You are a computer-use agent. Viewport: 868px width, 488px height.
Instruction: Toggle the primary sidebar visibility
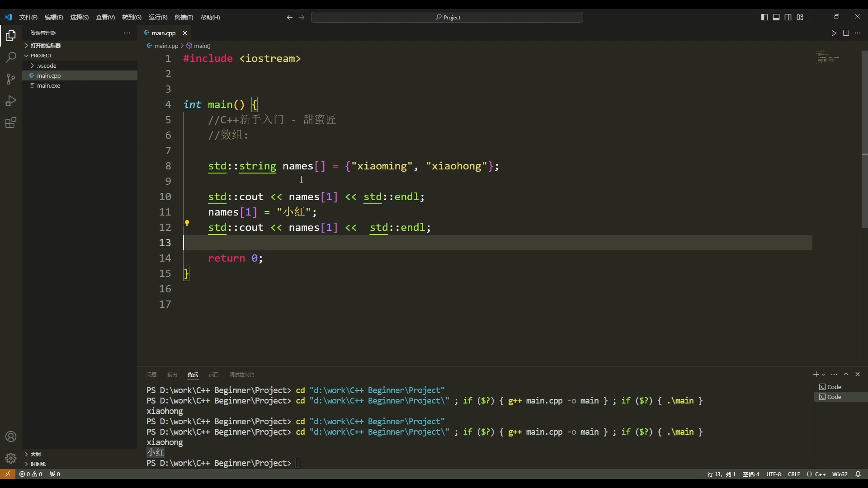click(x=764, y=17)
